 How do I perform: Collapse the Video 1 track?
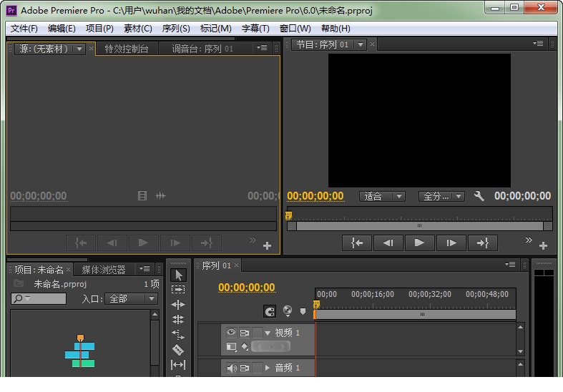pyautogui.click(x=268, y=333)
